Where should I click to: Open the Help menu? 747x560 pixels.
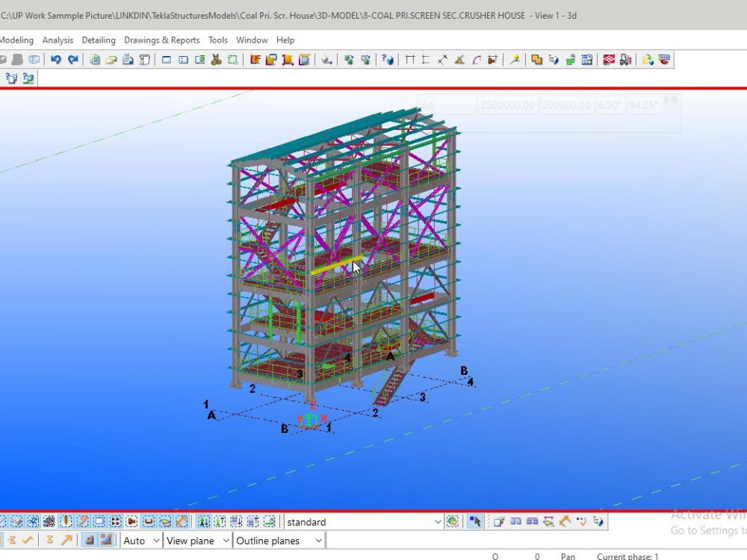[x=285, y=40]
